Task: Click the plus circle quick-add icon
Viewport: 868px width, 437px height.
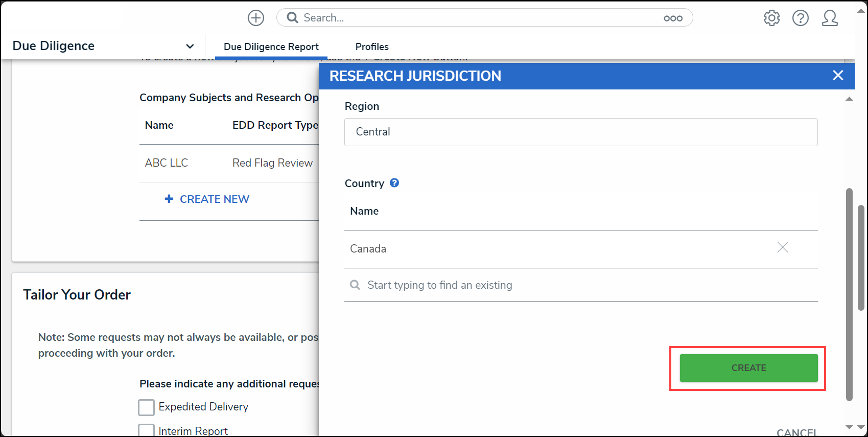Action: [256, 18]
